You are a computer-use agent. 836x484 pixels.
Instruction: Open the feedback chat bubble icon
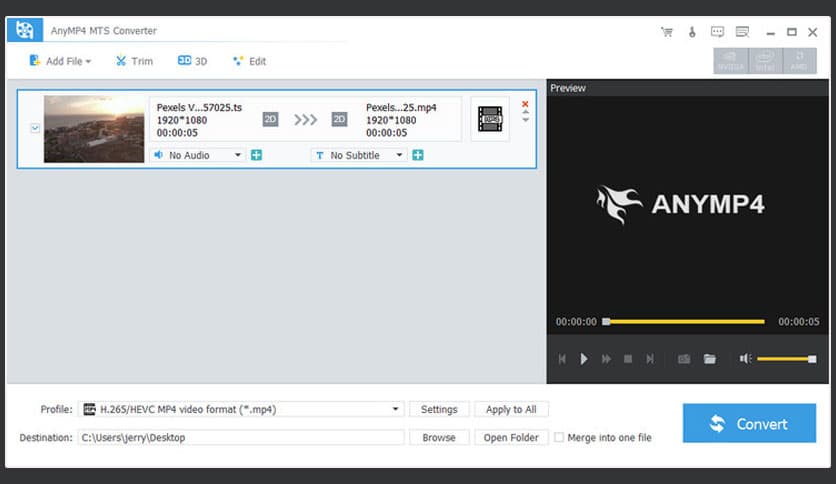[x=717, y=32]
